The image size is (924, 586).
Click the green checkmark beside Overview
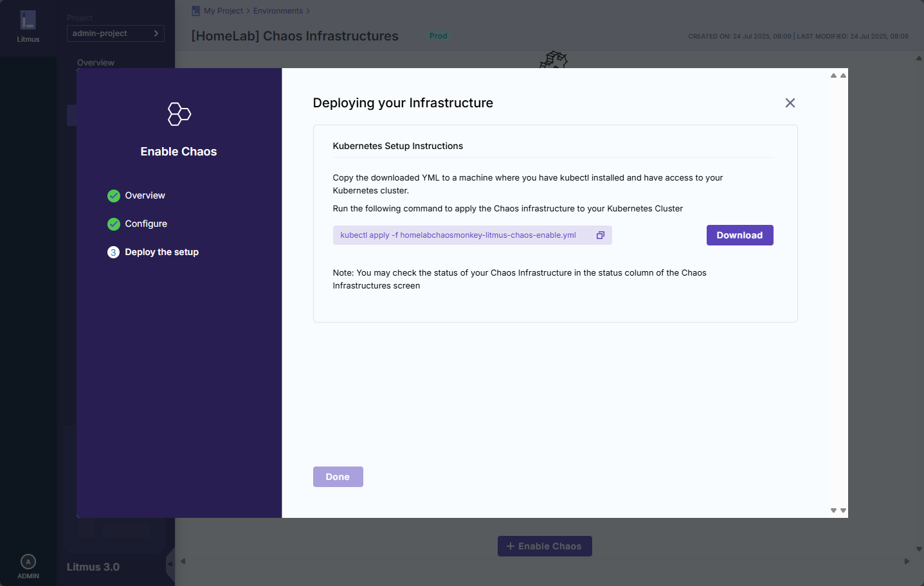click(x=114, y=196)
